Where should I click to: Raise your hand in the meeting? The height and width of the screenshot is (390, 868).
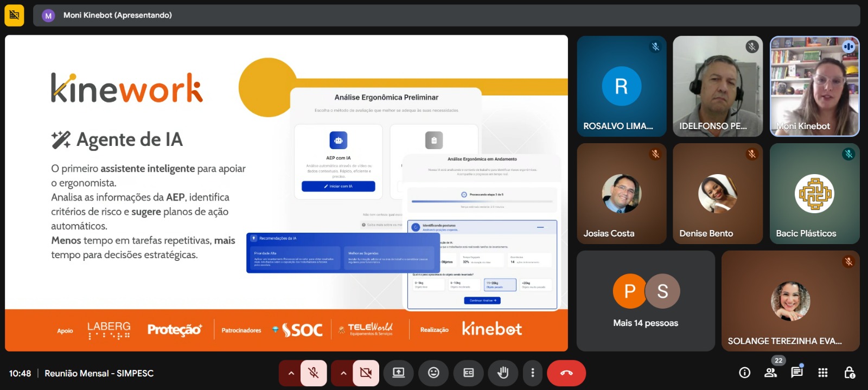(x=503, y=373)
